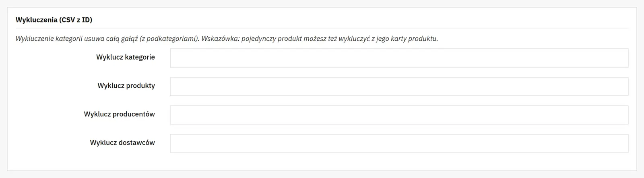Click blank area left of "Wyklucz produkty" label
644x178 pixels.
coord(52,86)
